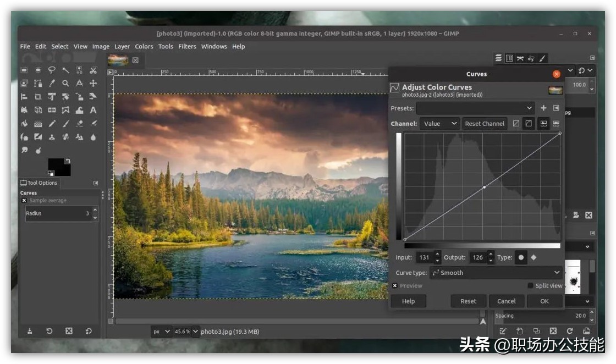Choose the Pencil tool
The width and height of the screenshot is (616, 364).
pos(52,124)
